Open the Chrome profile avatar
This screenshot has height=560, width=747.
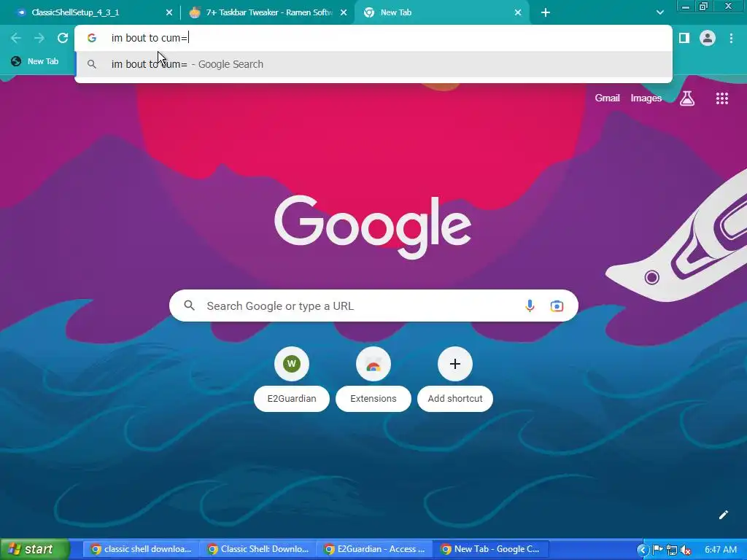tap(708, 38)
